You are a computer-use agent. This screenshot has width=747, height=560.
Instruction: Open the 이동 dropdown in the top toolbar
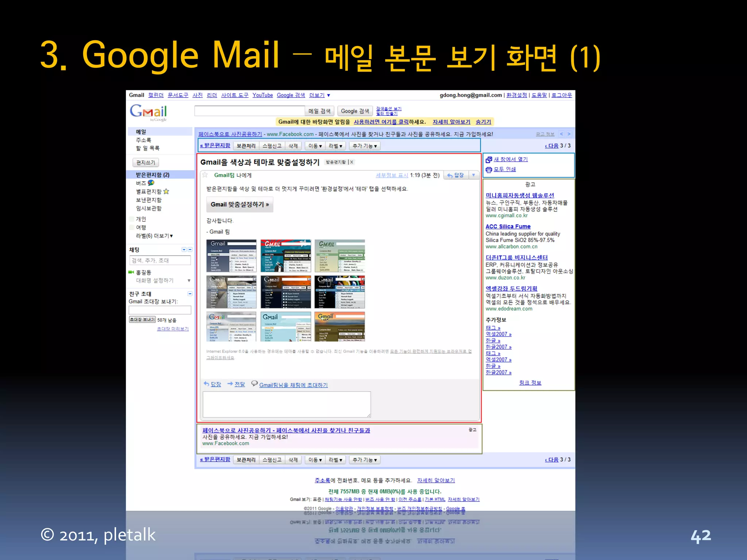click(315, 146)
